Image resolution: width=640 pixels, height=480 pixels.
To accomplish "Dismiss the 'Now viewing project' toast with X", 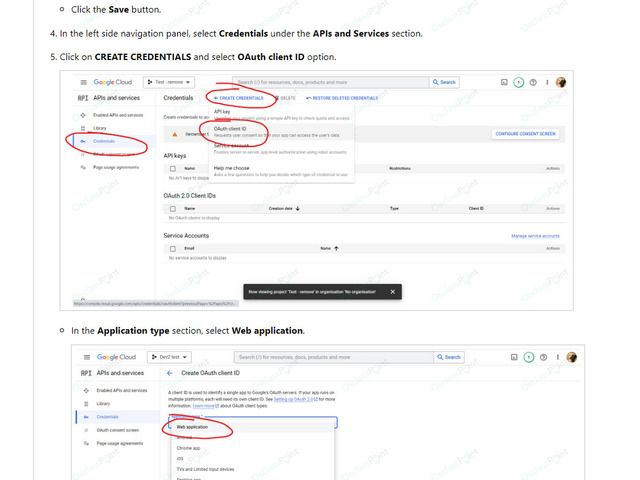I will [x=392, y=292].
